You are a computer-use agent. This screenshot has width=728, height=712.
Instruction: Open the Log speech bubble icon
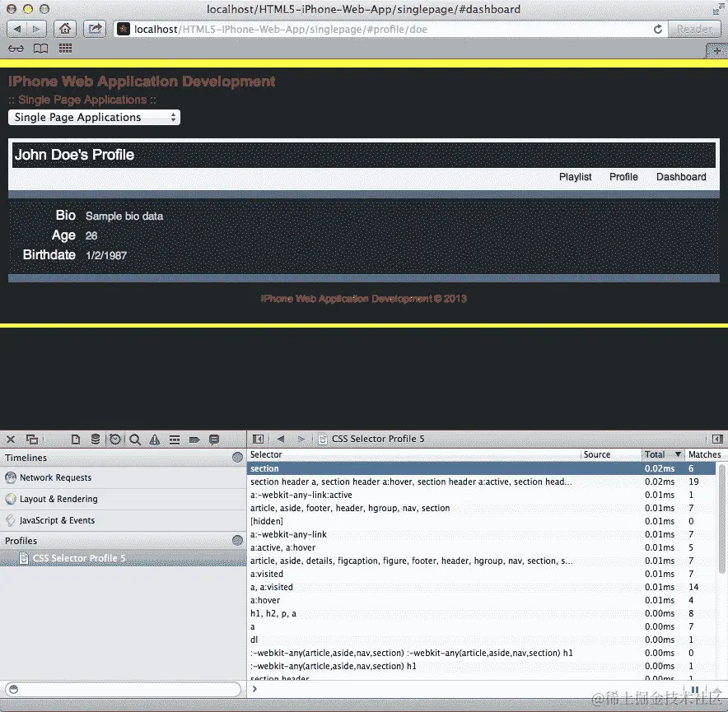point(214,440)
